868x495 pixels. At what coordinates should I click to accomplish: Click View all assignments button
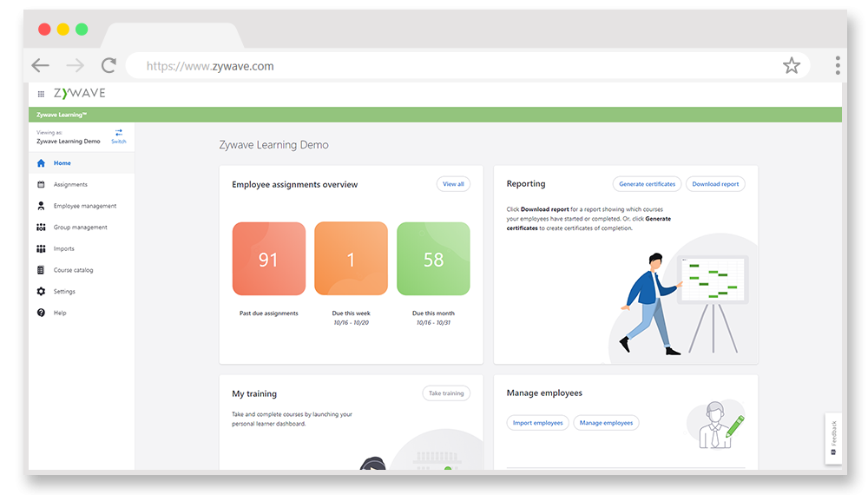(453, 184)
